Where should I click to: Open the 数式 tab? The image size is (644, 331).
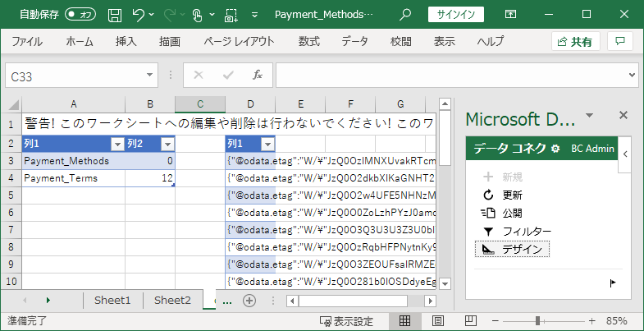(308, 41)
